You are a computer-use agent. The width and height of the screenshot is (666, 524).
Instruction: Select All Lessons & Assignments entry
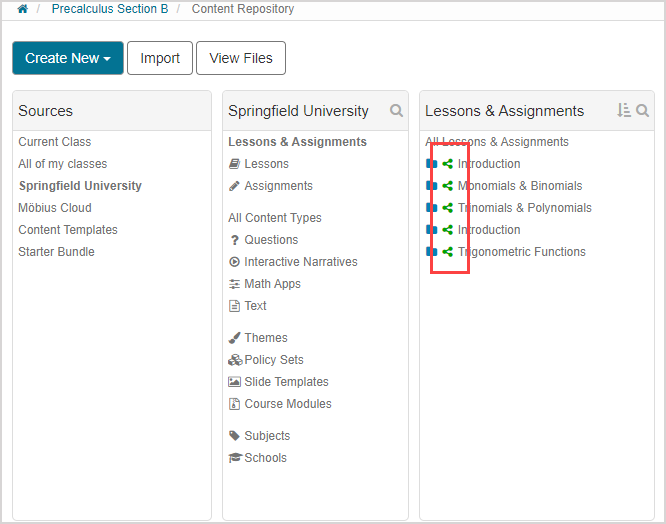click(x=497, y=142)
